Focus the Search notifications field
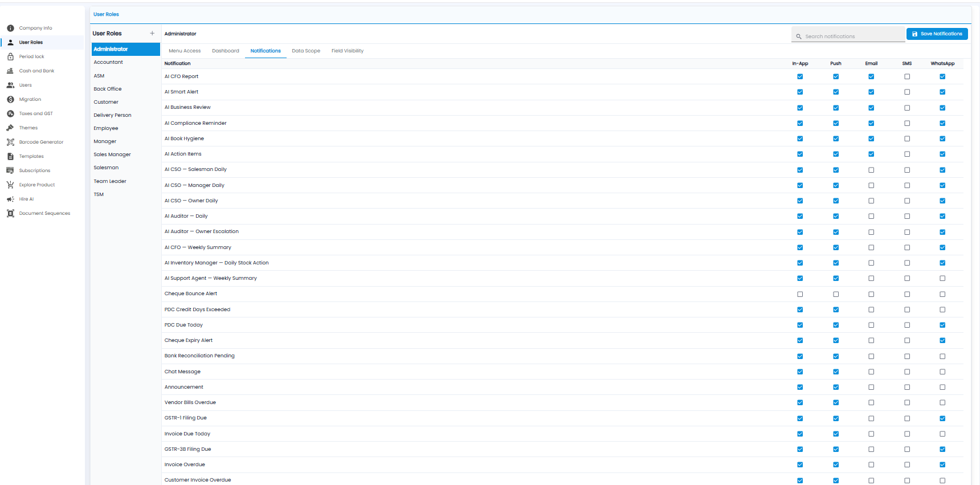 tap(848, 36)
